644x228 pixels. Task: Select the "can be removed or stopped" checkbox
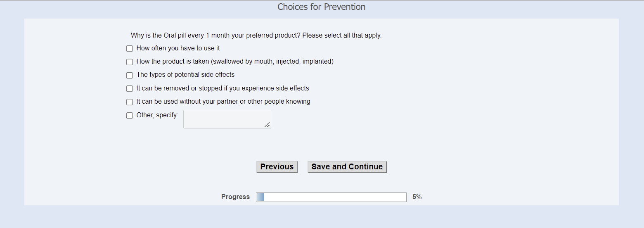(x=130, y=89)
